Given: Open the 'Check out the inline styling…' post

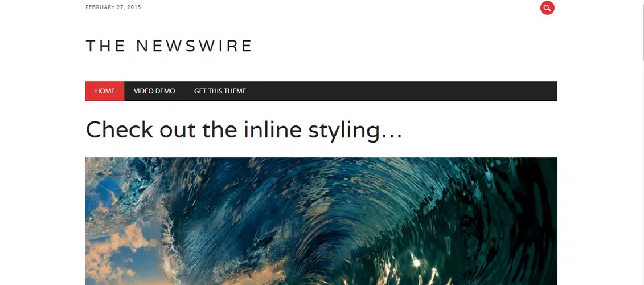Looking at the screenshot, I should [244, 129].
